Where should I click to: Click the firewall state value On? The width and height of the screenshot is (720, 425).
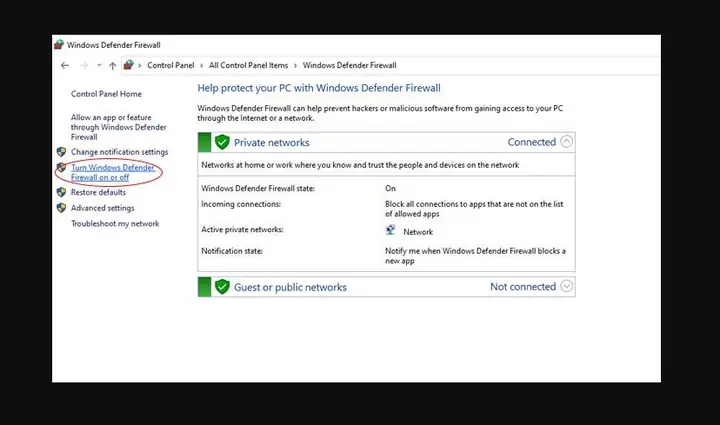coord(390,188)
